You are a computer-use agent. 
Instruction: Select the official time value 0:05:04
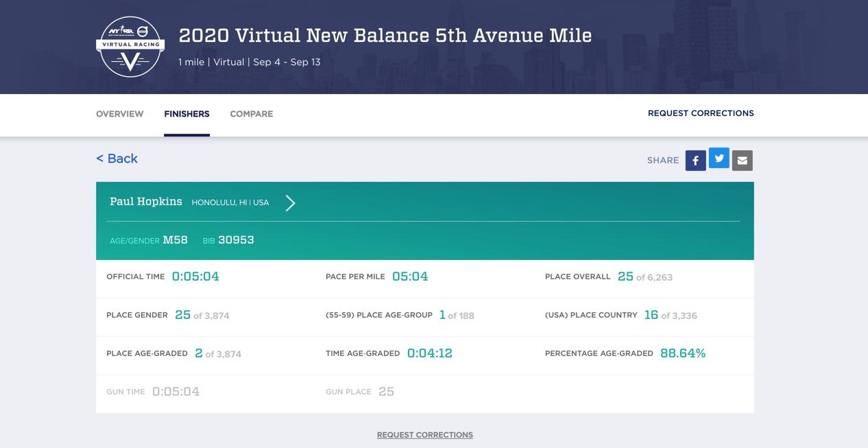(x=195, y=276)
